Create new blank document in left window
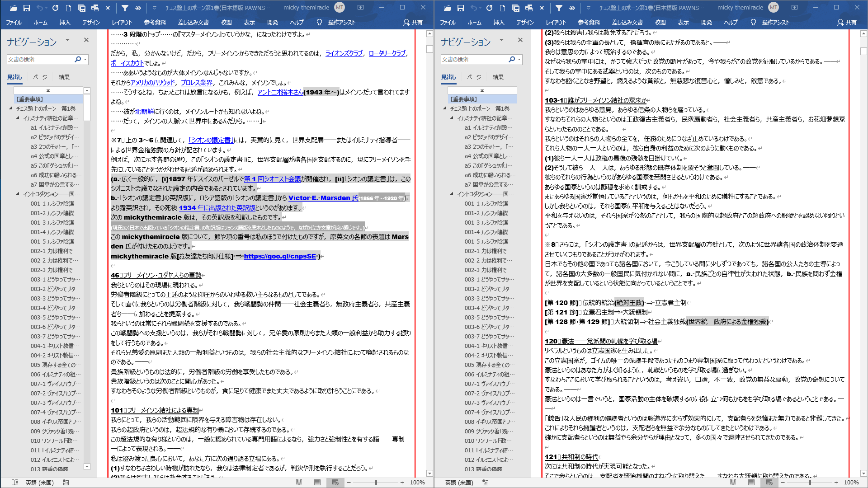The width and height of the screenshot is (868, 488). coord(68,8)
